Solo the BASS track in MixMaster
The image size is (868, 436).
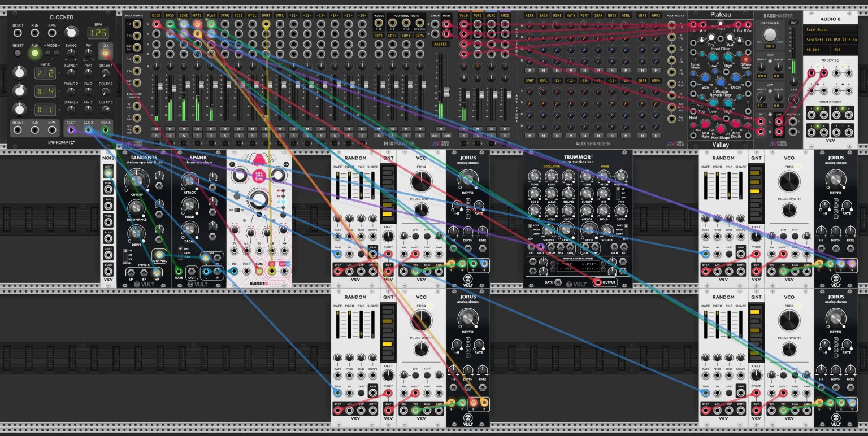tap(170, 136)
